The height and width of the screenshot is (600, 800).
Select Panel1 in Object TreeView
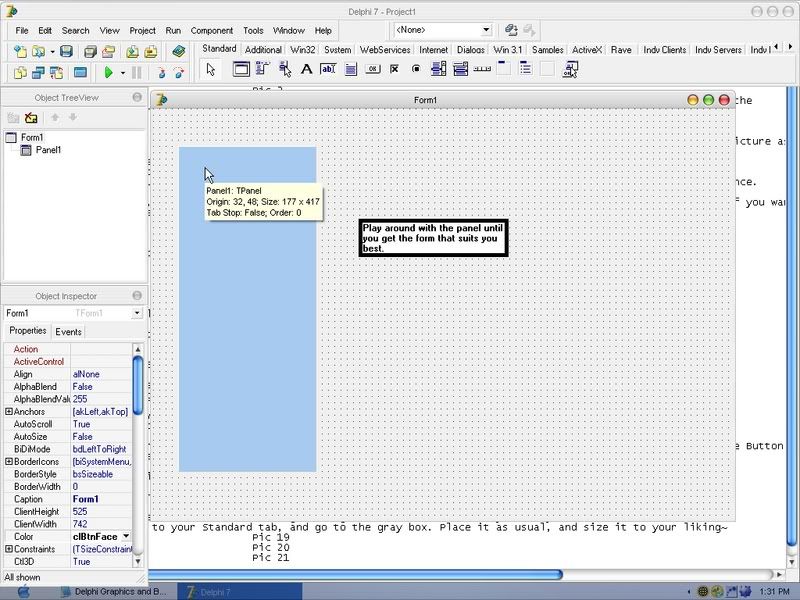point(48,150)
